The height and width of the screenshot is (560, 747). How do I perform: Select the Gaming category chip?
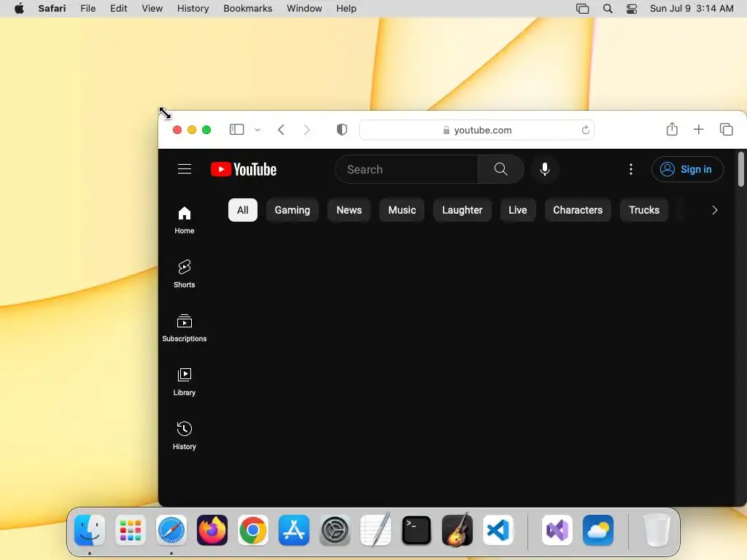pos(292,210)
